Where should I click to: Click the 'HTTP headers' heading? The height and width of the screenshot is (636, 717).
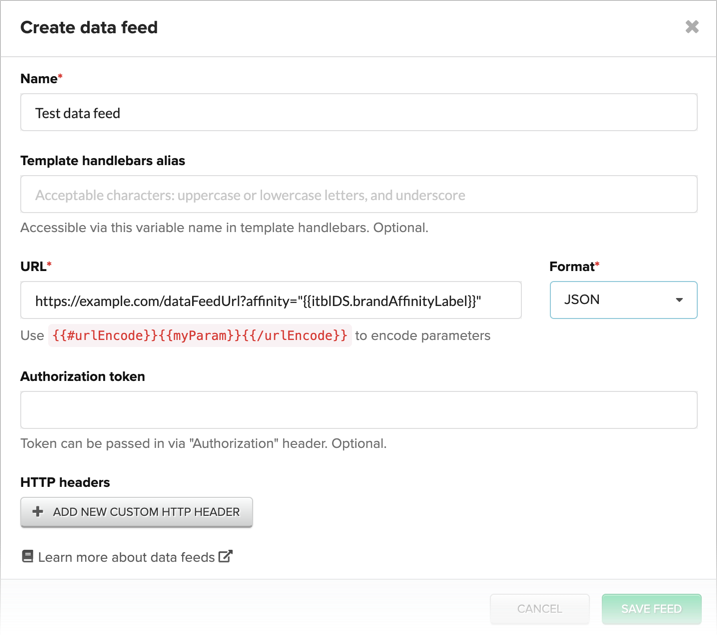pyautogui.click(x=65, y=482)
